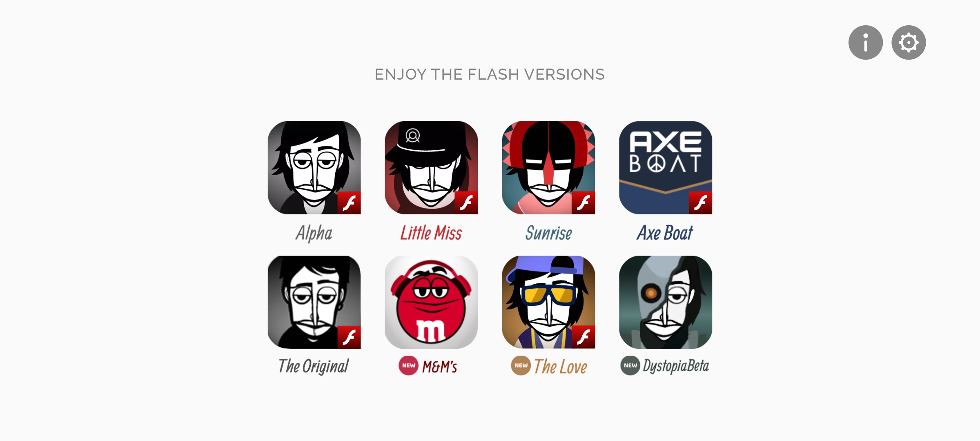
Task: Launch The Original version icon
Action: tap(314, 302)
